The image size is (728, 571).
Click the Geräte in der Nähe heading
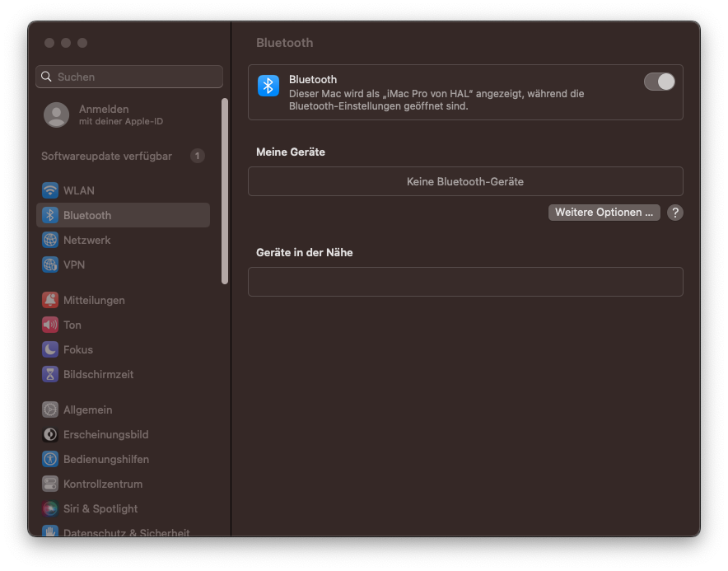click(x=305, y=252)
